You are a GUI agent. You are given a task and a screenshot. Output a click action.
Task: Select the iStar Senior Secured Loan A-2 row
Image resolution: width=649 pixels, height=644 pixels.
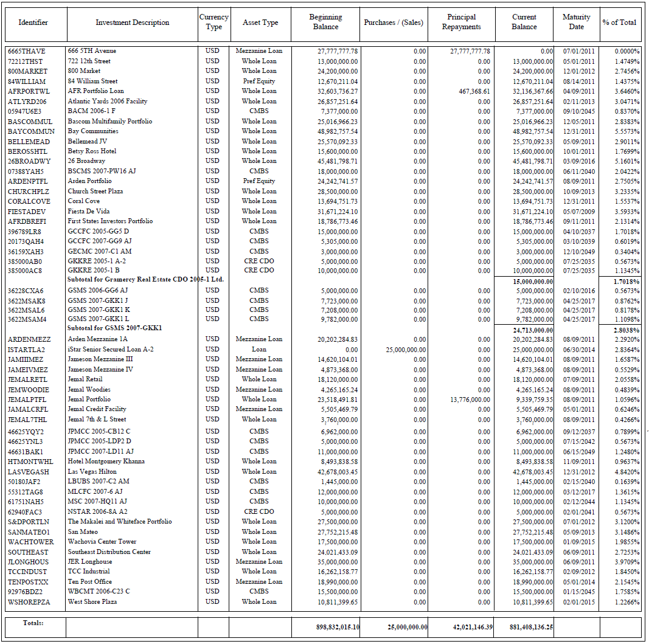pyautogui.click(x=110, y=350)
